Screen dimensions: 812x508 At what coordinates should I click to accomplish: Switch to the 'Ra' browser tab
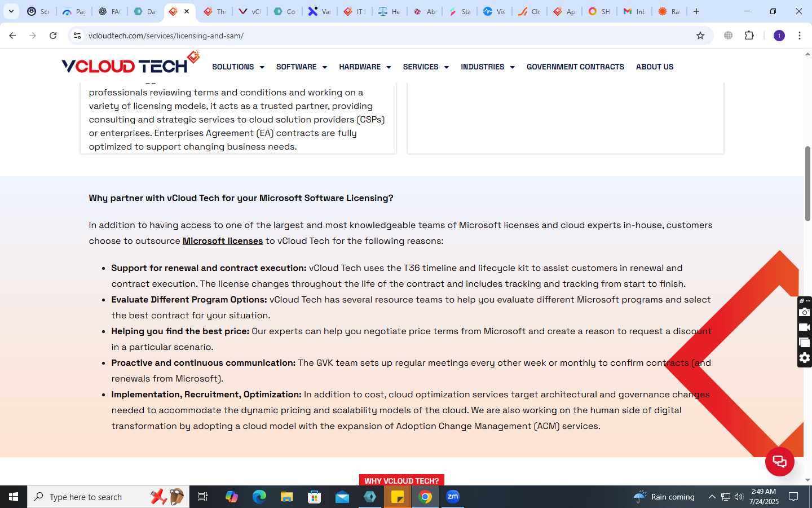(x=669, y=11)
